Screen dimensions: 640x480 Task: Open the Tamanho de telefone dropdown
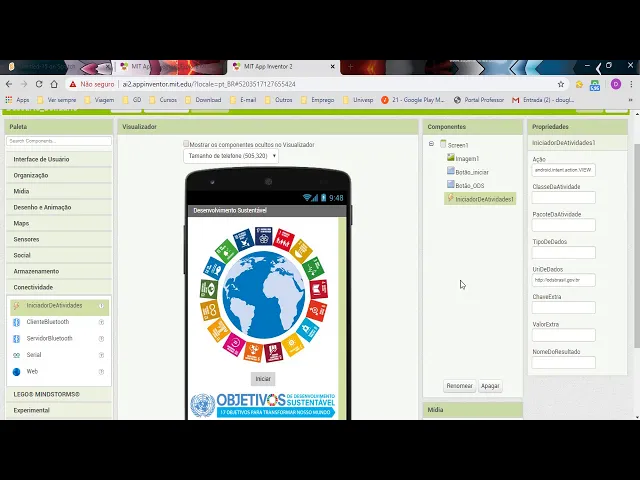tap(231, 156)
